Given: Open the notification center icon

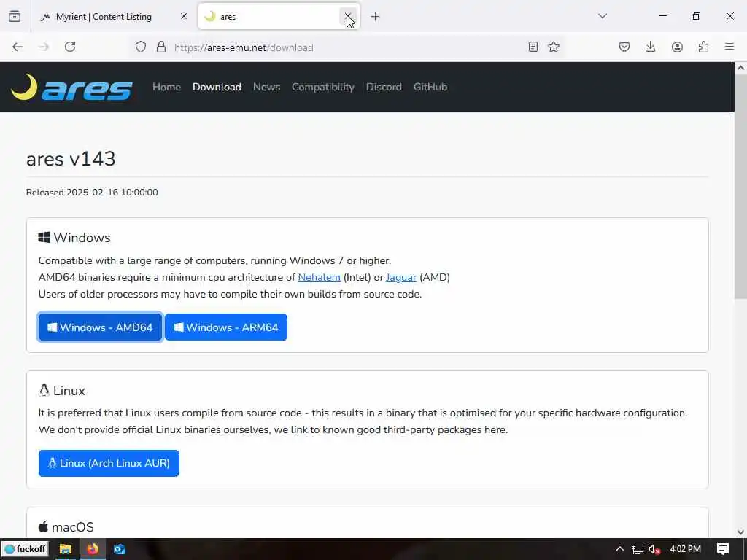Looking at the screenshot, I should click(723, 549).
